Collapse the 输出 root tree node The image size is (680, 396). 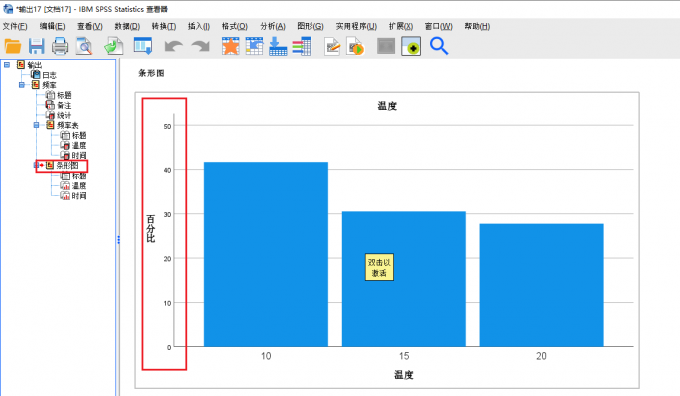[x=7, y=65]
